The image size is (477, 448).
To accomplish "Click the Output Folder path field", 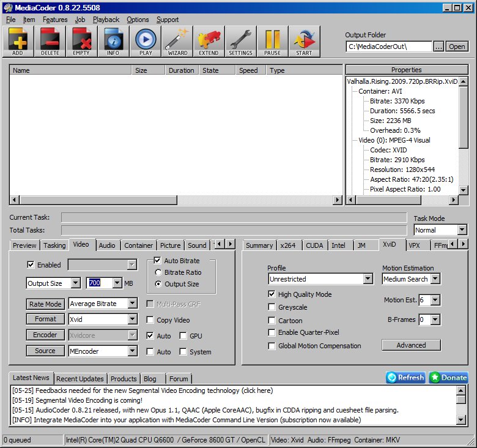I will point(389,47).
